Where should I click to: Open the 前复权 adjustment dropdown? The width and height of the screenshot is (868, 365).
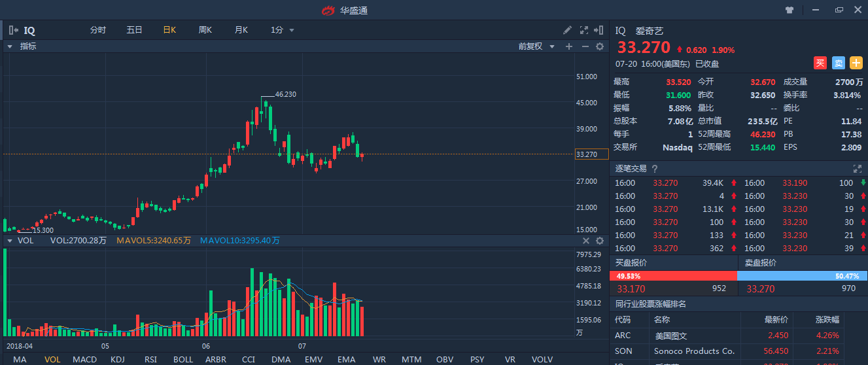coord(536,46)
